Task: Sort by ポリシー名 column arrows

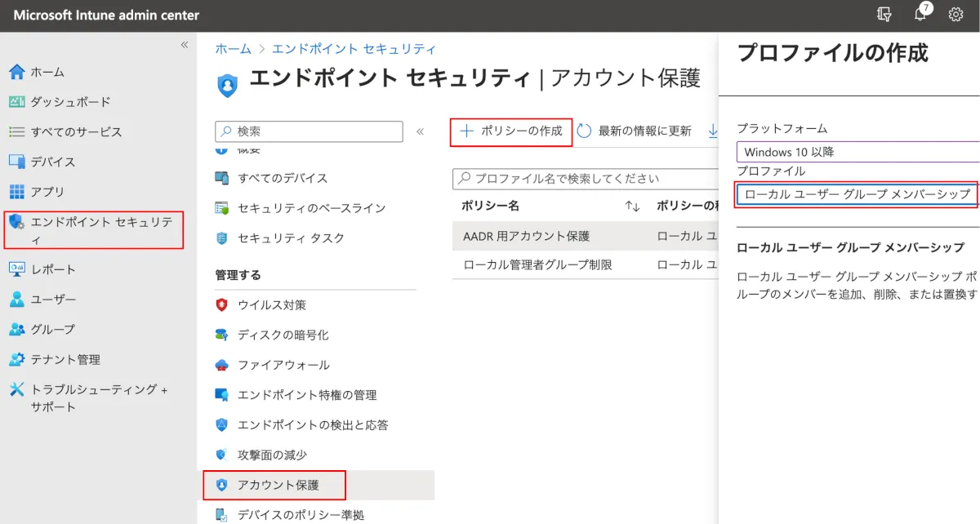Action: point(632,206)
